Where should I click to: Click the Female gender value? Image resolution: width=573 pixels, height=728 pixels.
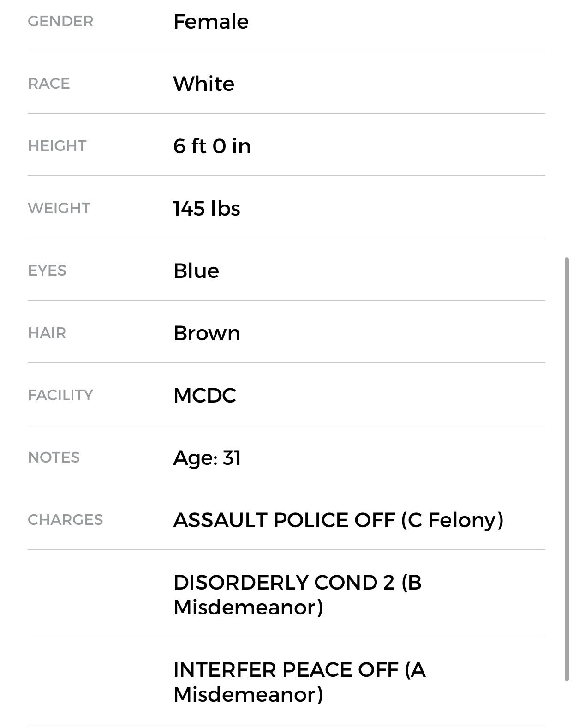click(211, 22)
